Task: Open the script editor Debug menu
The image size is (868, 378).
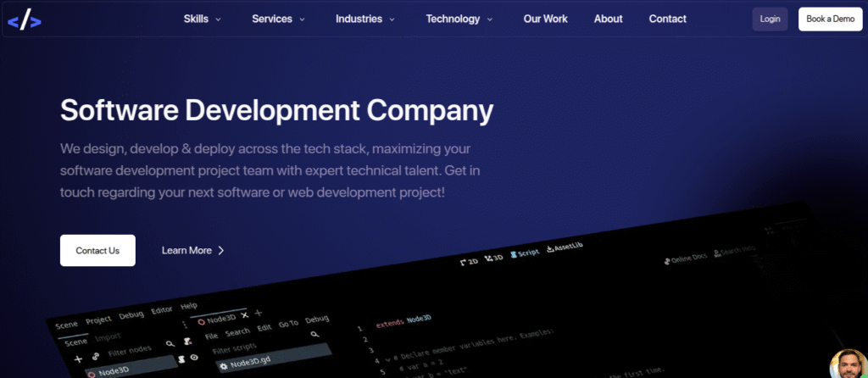Action: 317,319
